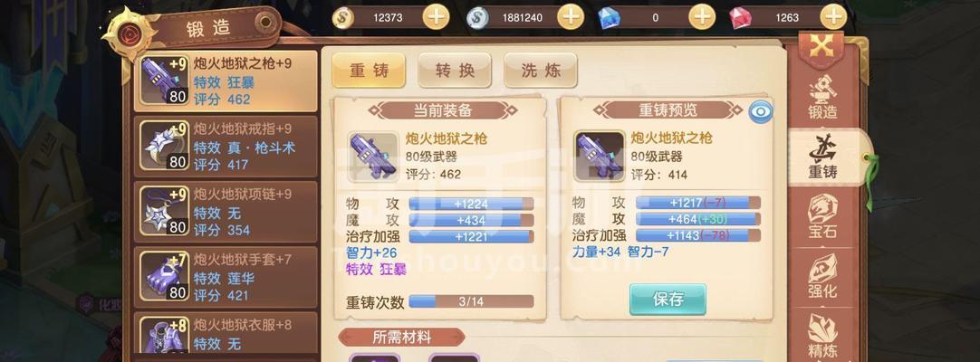Select the 重铸 sidebar tab with ribbon
The width and height of the screenshot is (980, 362).
point(822,157)
